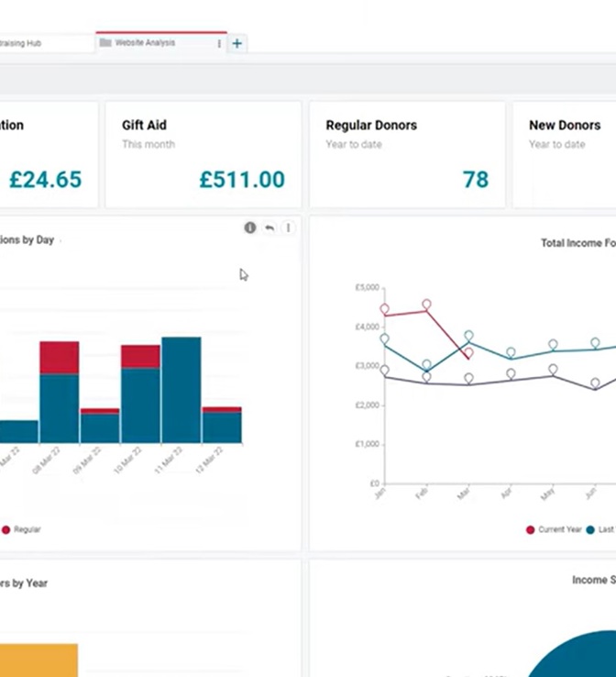Click the This month subtitle under Gift Aid
The height and width of the screenshot is (677, 616).
pos(148,144)
